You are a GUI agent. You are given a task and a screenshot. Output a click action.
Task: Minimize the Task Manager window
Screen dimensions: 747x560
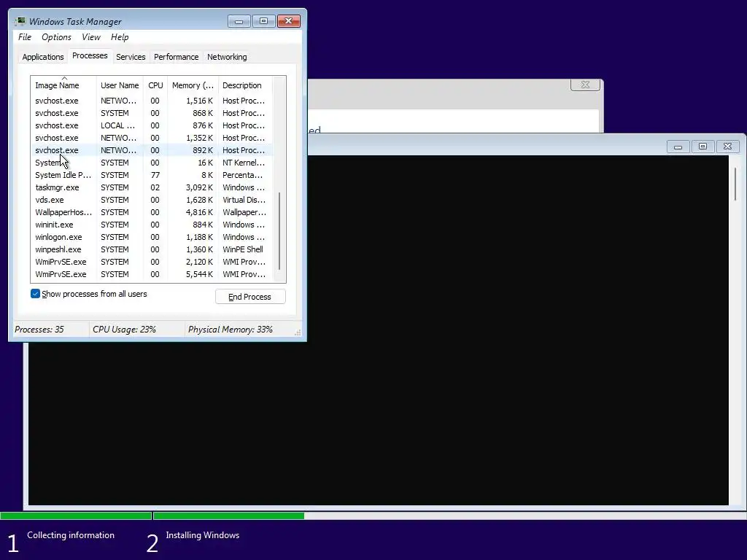coord(239,21)
